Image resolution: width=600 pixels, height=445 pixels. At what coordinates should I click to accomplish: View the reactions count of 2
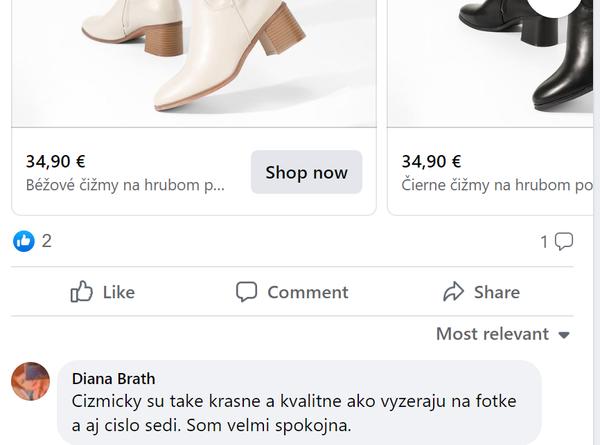pyautogui.click(x=47, y=241)
